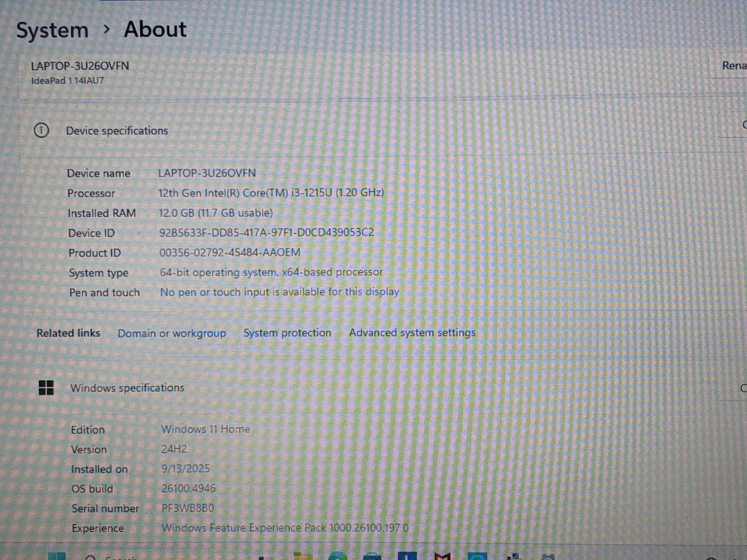Open the Start menu from taskbar
This screenshot has width=747, height=560.
(x=57, y=556)
